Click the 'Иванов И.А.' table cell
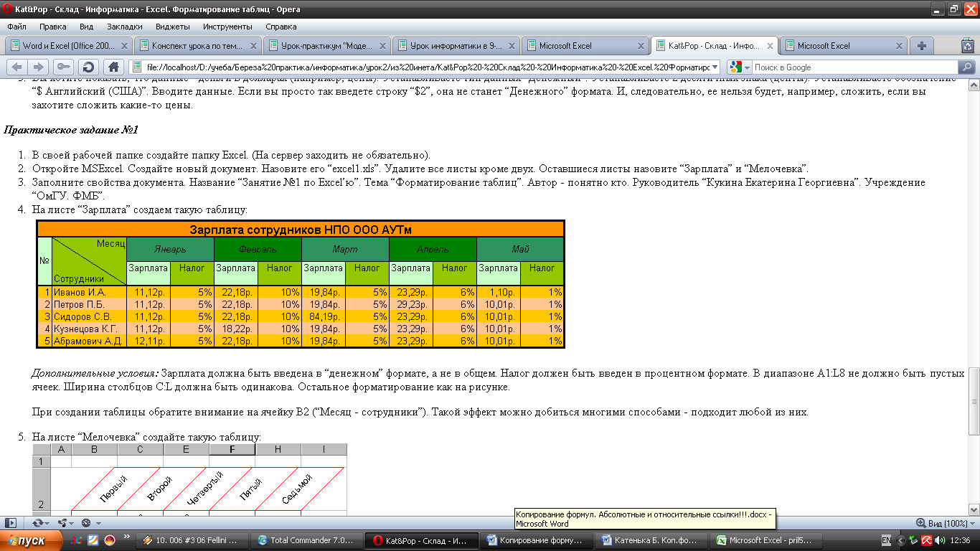The height and width of the screenshot is (551, 980). (89, 293)
